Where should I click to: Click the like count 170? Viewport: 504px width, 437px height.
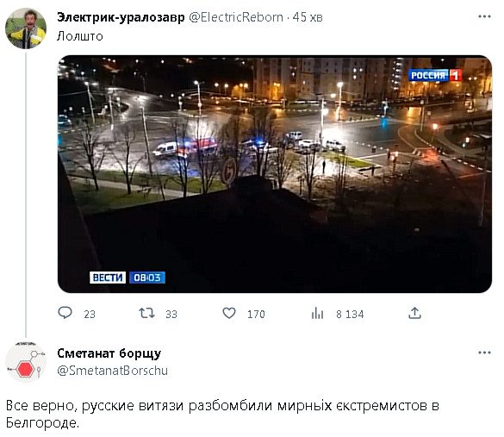click(256, 314)
